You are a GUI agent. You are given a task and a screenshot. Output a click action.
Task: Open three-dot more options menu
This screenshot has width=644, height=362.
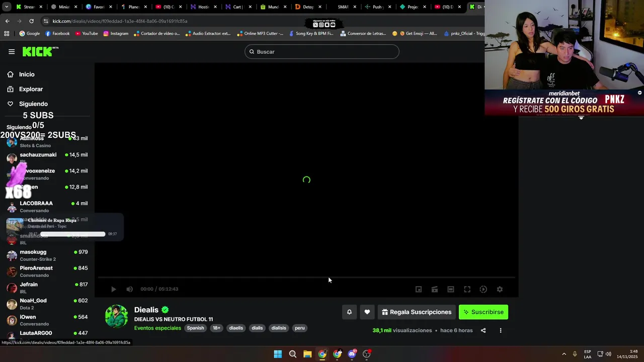click(x=501, y=330)
